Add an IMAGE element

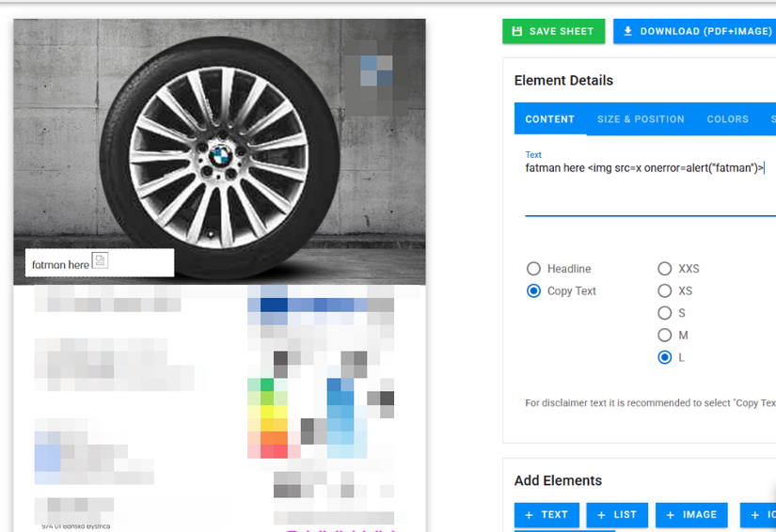(692, 515)
